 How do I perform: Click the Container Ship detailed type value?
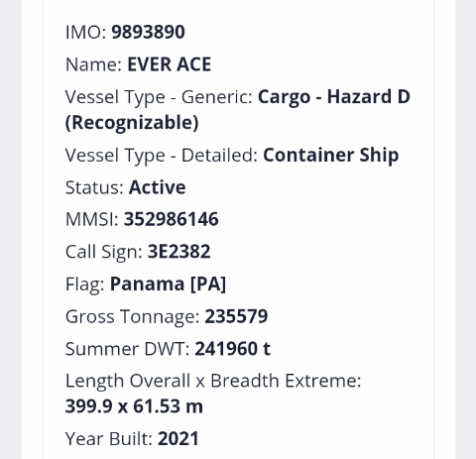click(x=331, y=155)
